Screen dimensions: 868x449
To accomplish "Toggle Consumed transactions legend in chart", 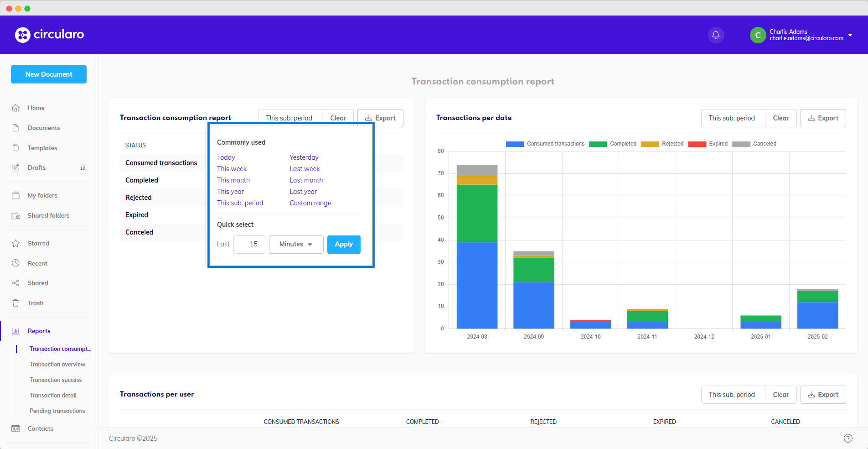I will (x=545, y=144).
